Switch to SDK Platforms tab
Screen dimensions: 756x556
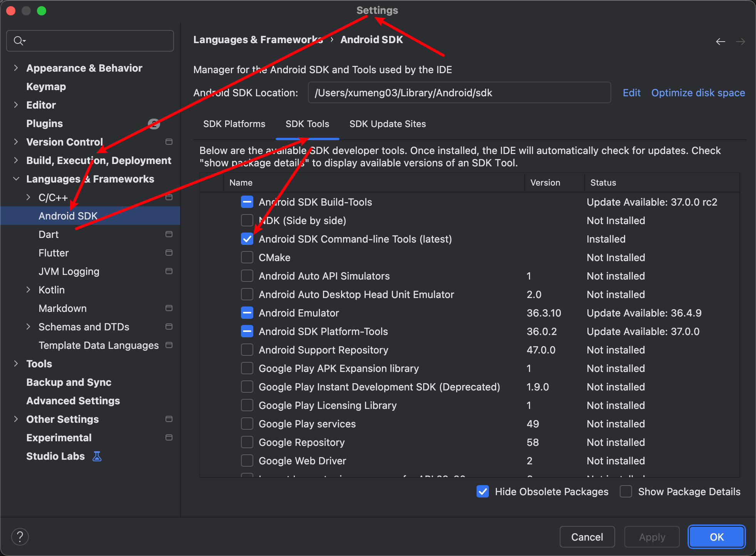point(234,124)
